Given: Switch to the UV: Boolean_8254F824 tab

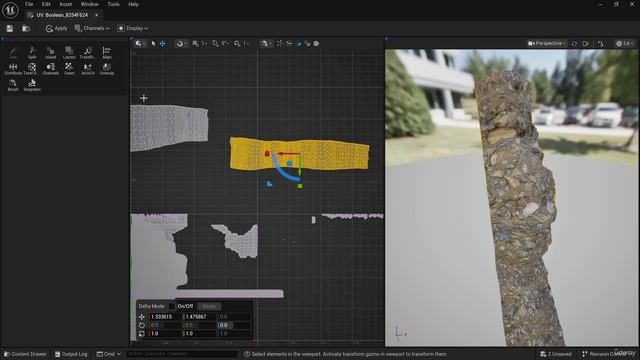Looking at the screenshot, I should click(61, 15).
